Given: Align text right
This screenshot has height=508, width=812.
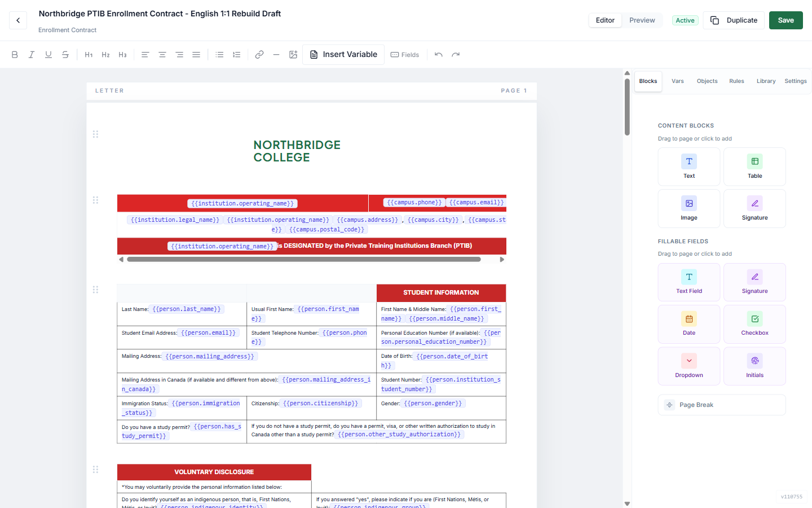Looking at the screenshot, I should point(179,55).
